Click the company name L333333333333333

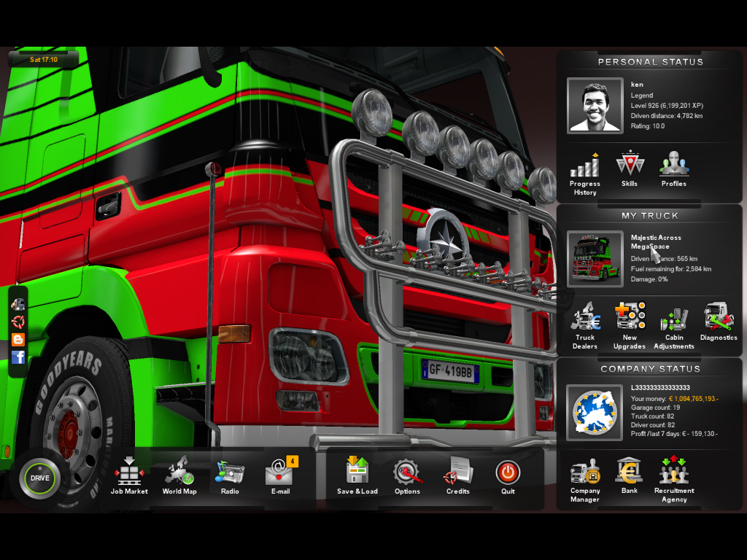(660, 388)
